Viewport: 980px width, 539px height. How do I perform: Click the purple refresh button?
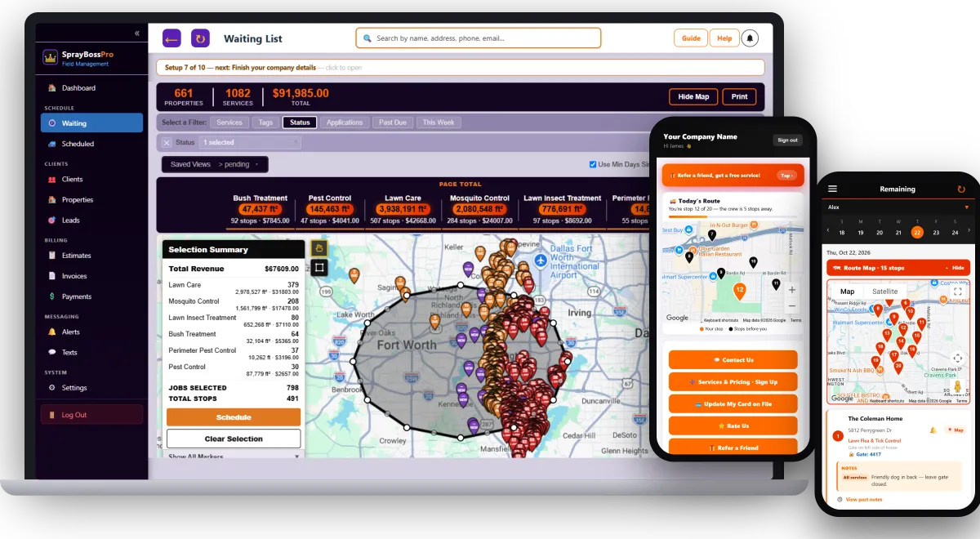tap(200, 38)
